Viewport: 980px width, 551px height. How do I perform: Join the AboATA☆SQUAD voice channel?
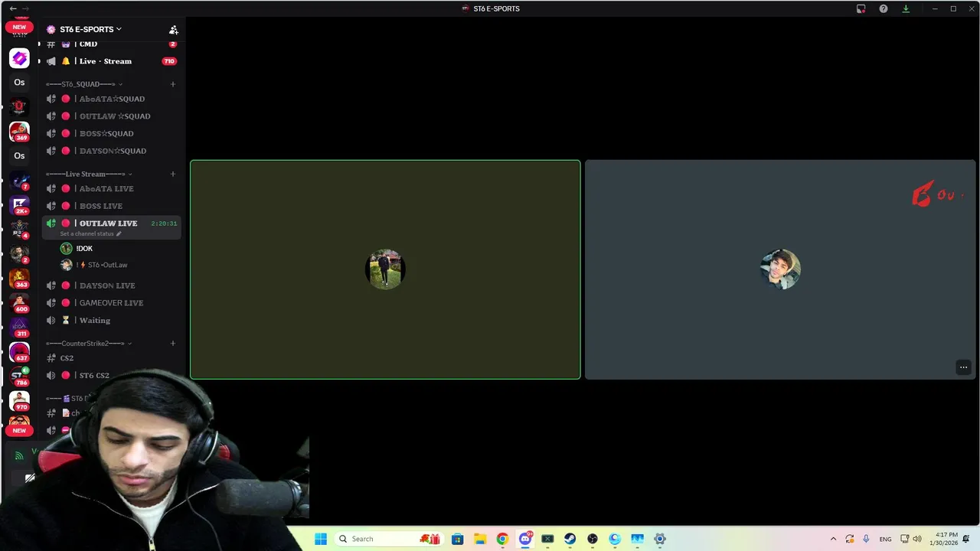[112, 99]
